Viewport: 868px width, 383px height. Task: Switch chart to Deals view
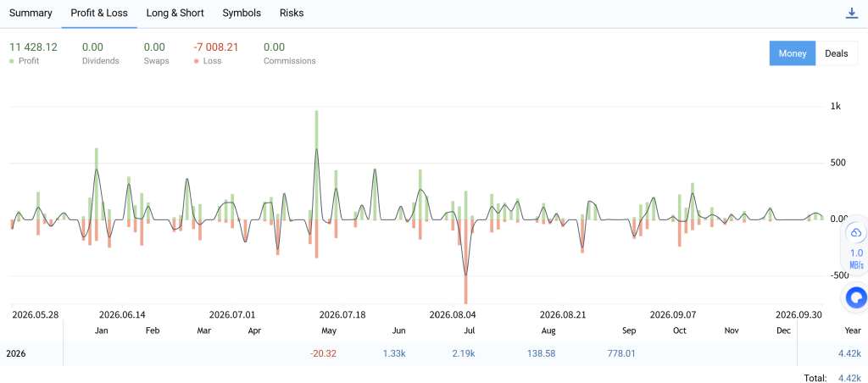[837, 53]
